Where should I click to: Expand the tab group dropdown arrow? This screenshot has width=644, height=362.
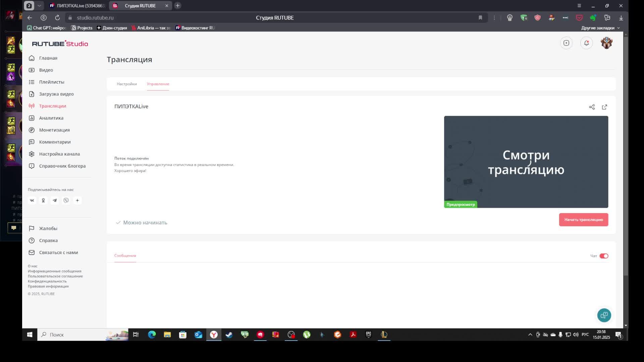(39, 6)
